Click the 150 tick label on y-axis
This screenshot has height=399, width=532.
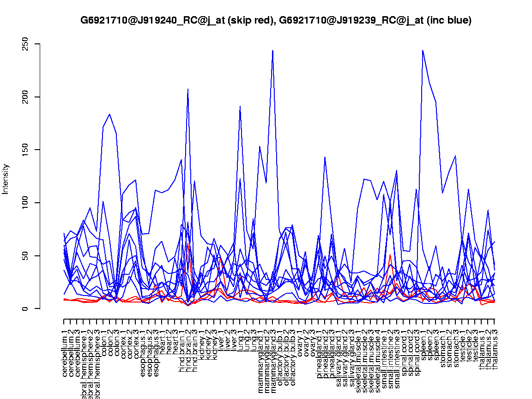pos(30,150)
